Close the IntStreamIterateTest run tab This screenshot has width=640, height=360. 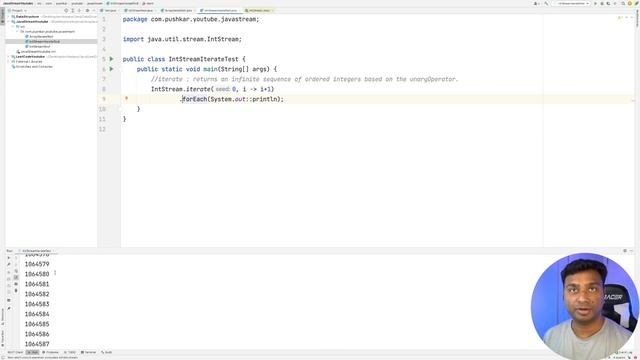click(x=53, y=251)
